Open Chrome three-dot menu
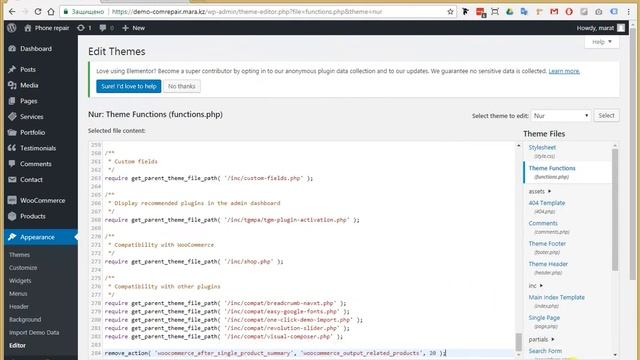640x360 pixels. pos(629,11)
